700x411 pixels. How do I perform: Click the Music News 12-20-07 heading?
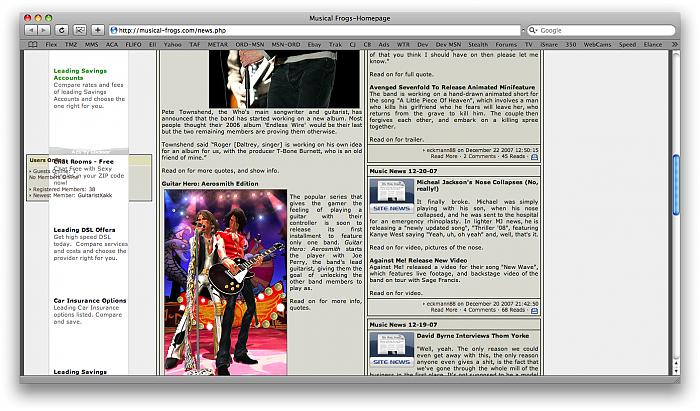coord(403,171)
